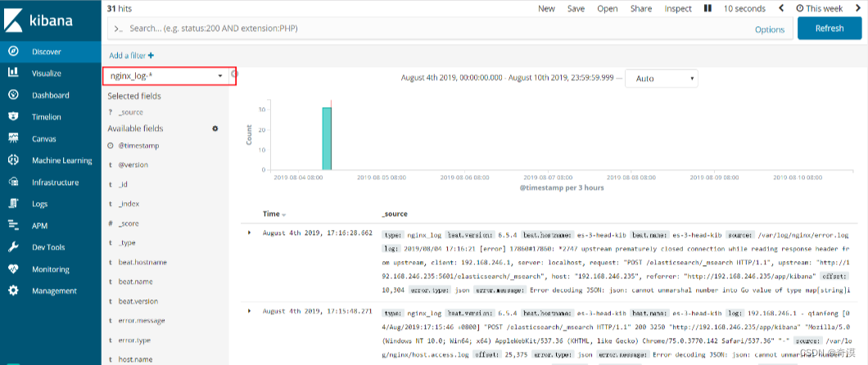The width and height of the screenshot is (868, 365).
Task: Open Discover compass icon in sidebar
Action: [x=13, y=52]
